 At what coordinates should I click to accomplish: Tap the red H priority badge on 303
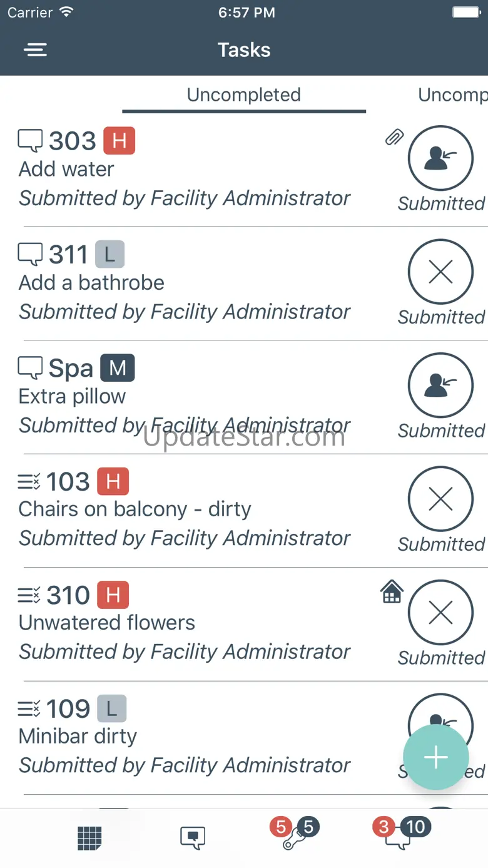119,141
